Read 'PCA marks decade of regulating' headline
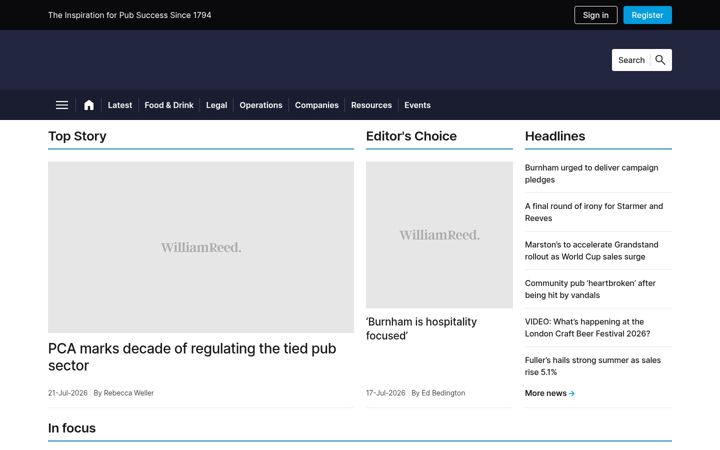This screenshot has width=720, height=450. pyautogui.click(x=192, y=357)
